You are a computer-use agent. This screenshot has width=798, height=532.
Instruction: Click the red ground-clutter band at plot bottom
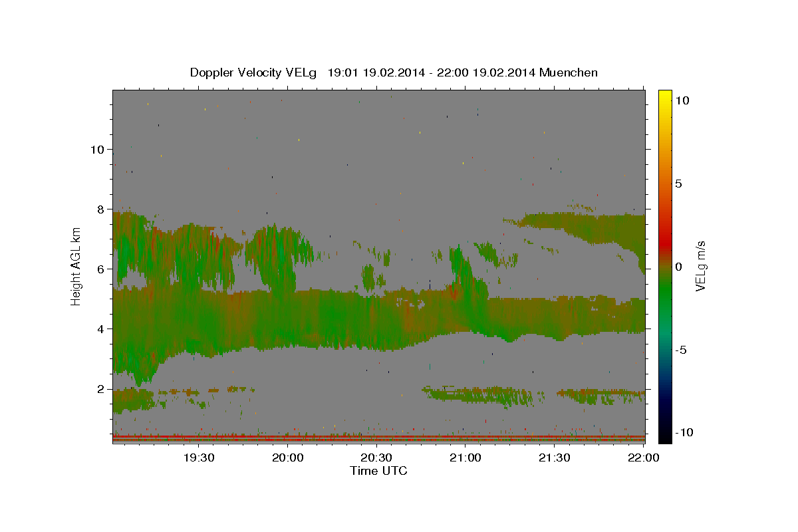click(378, 438)
